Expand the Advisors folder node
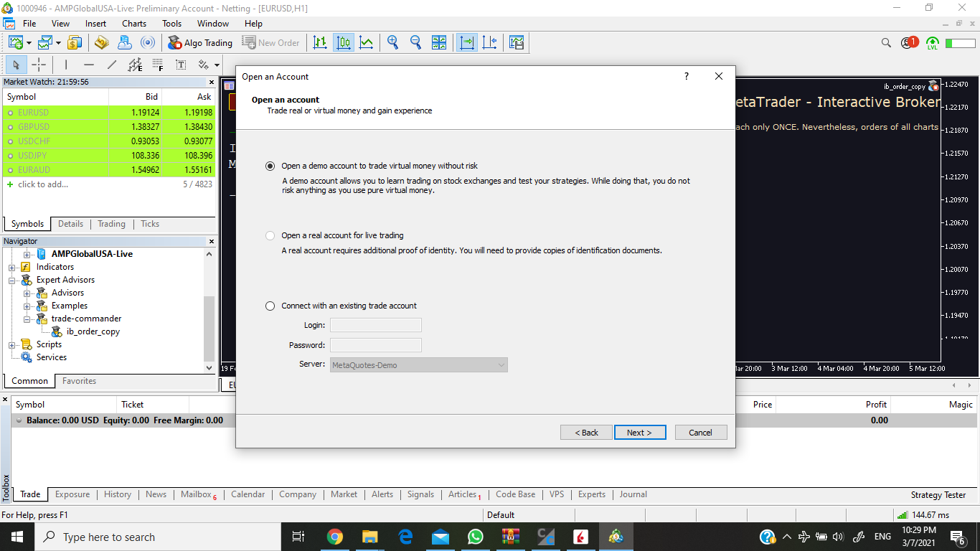Image resolution: width=980 pixels, height=551 pixels. (27, 293)
